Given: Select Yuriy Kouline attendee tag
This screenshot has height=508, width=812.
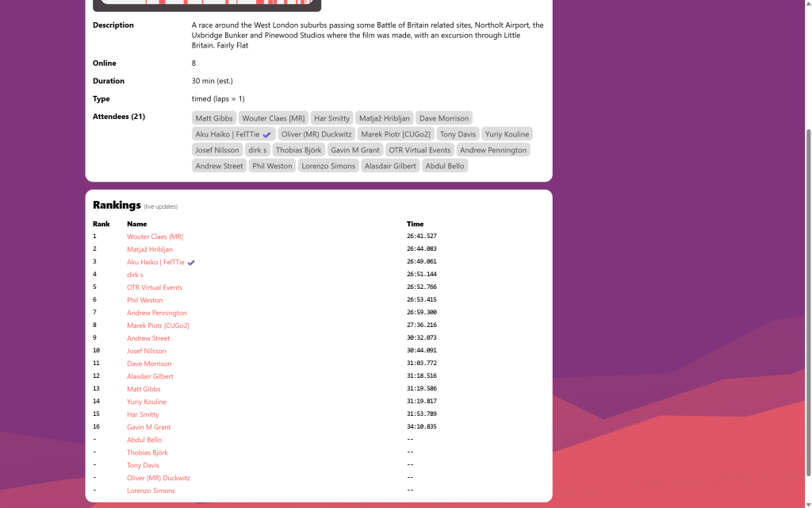Looking at the screenshot, I should (507, 134).
